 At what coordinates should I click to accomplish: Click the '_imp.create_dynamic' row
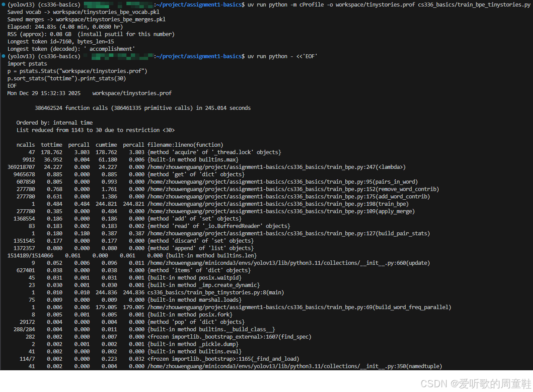tap(144, 285)
